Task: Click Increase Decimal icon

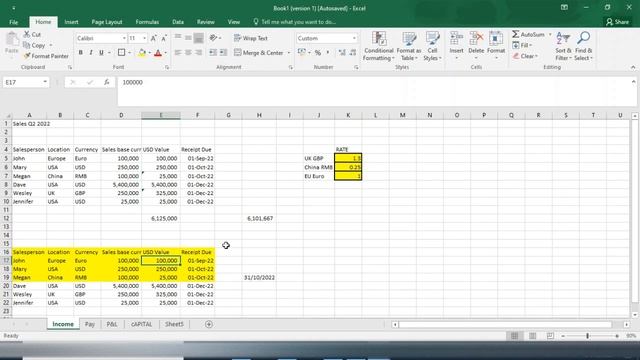Action: click(x=342, y=53)
